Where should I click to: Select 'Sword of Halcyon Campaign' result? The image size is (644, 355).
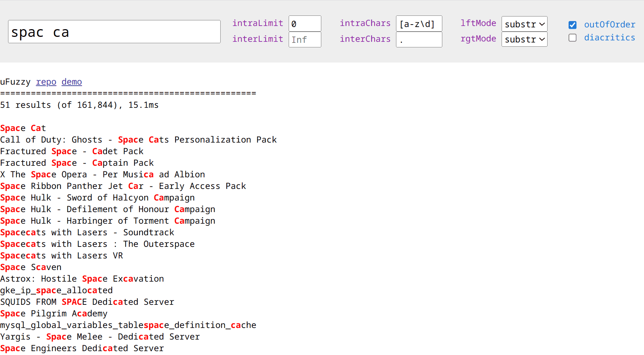tap(98, 198)
